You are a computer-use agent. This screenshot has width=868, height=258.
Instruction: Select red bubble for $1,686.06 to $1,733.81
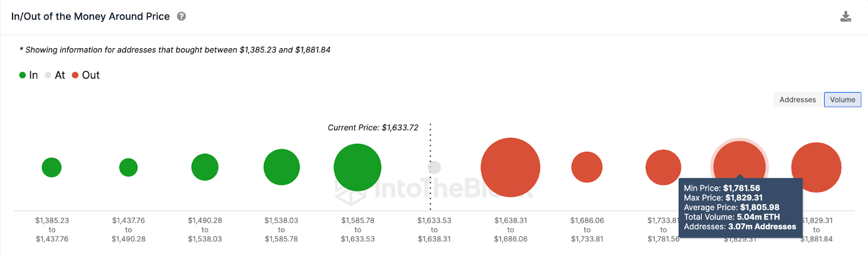(x=587, y=167)
